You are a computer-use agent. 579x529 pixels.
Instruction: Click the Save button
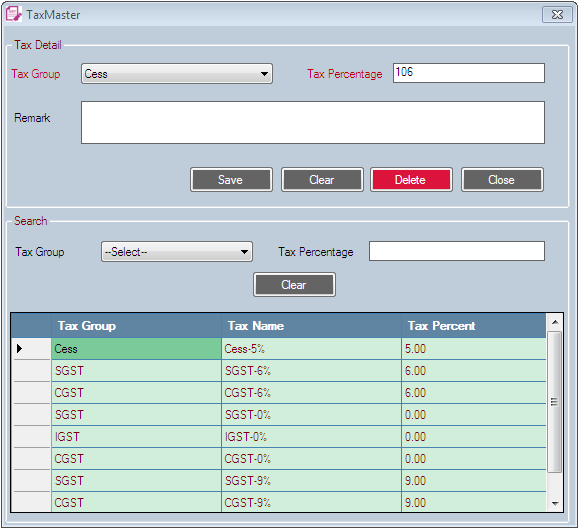[x=232, y=180]
